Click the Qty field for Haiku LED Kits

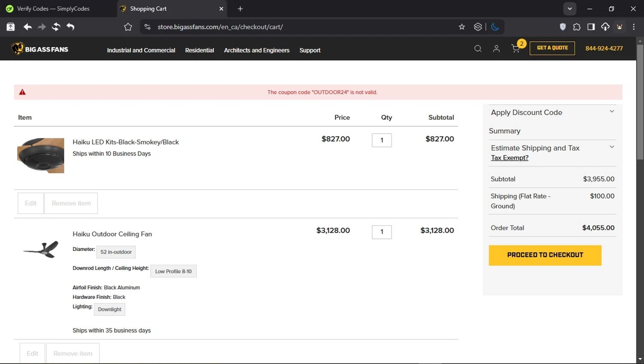coord(382,140)
